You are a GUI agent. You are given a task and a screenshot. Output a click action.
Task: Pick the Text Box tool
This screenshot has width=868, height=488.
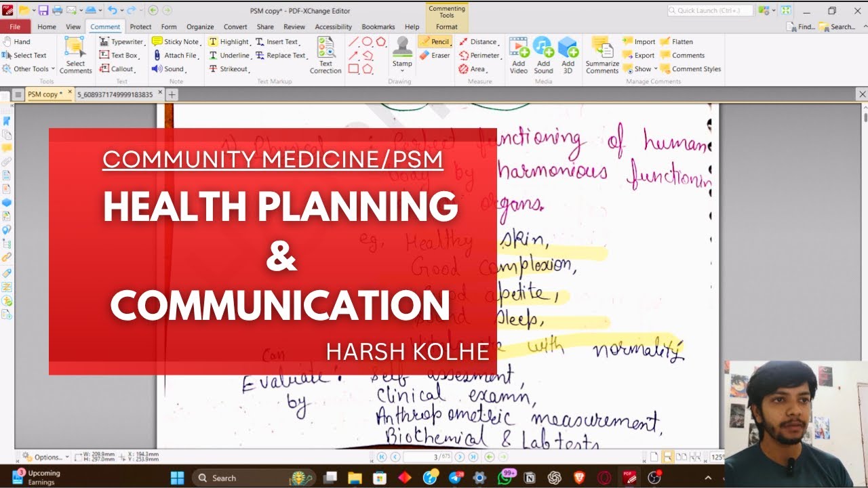[x=119, y=56]
